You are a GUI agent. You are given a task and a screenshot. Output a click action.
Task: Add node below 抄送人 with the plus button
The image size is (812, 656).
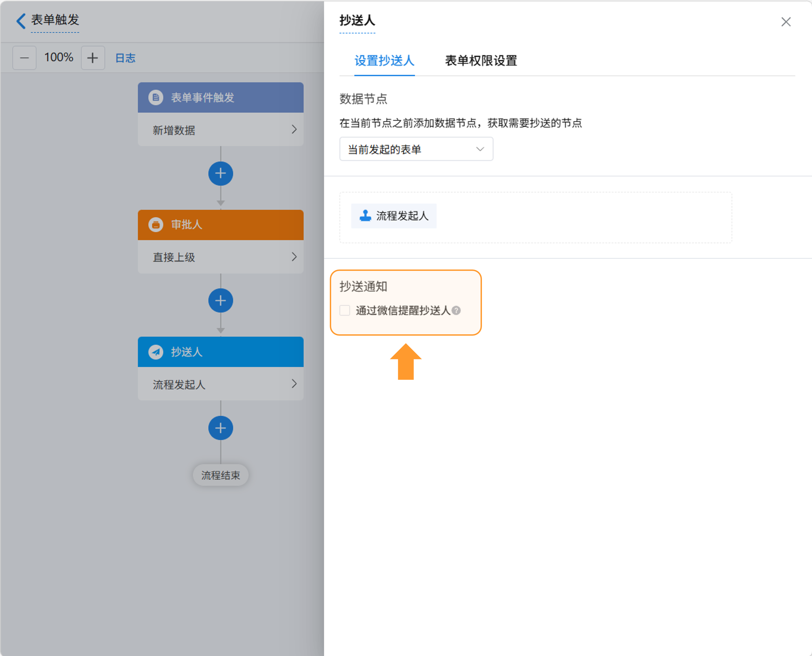221,428
